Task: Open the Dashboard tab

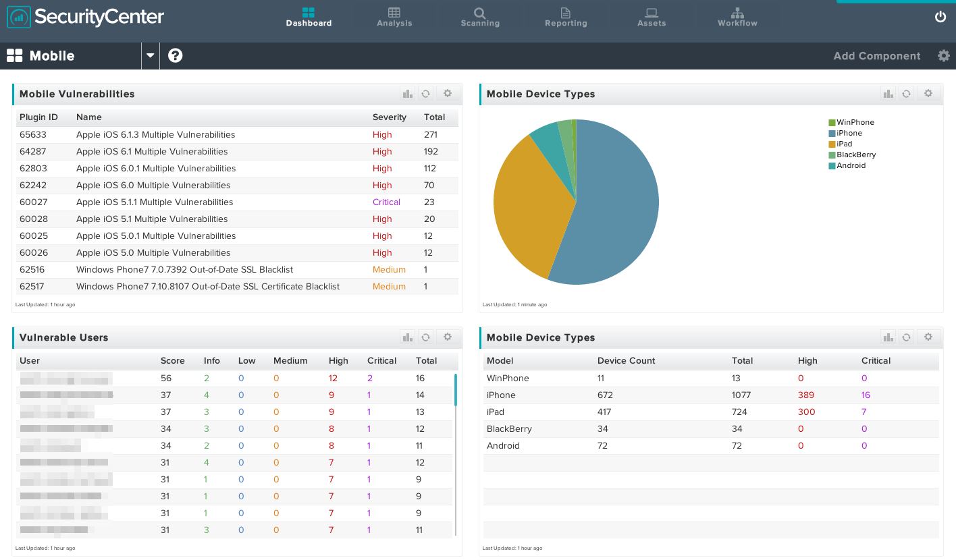Action: [309, 18]
